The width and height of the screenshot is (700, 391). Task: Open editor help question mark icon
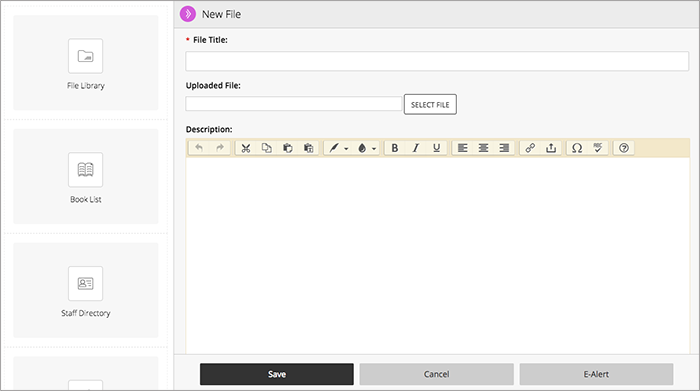click(624, 148)
